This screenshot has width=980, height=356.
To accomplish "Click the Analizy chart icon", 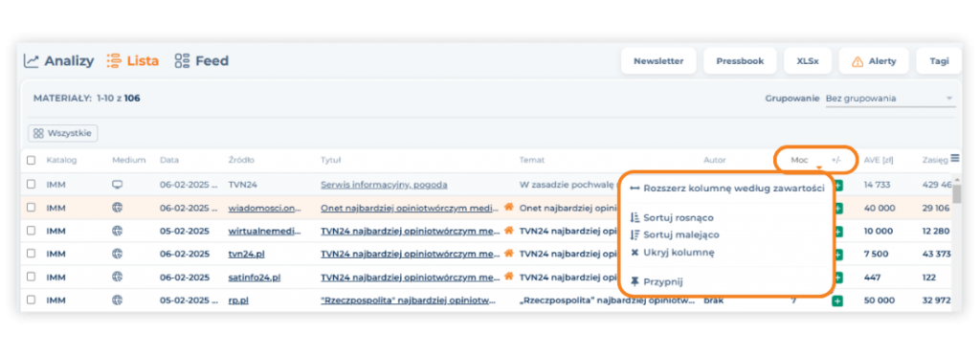I will [32, 61].
